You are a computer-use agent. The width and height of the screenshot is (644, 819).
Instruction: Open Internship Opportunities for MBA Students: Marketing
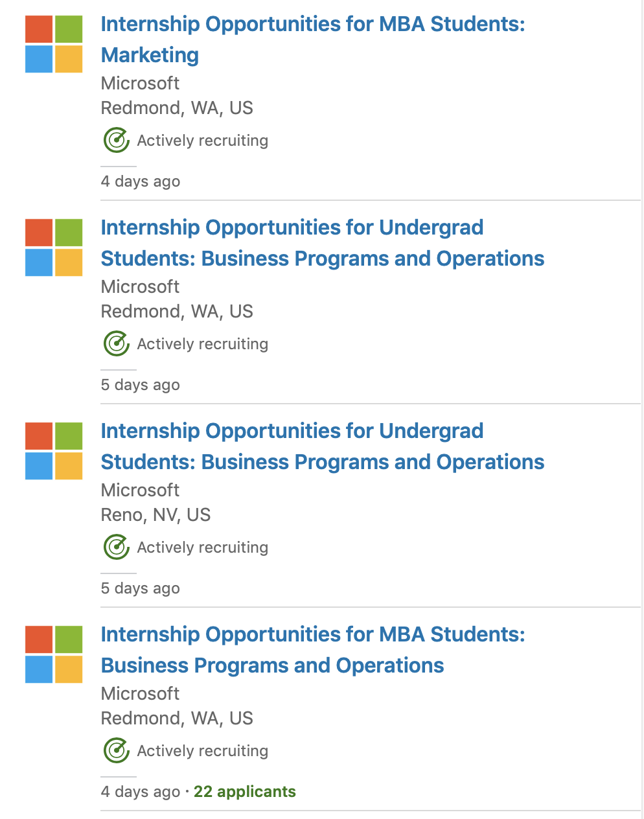coord(312,25)
